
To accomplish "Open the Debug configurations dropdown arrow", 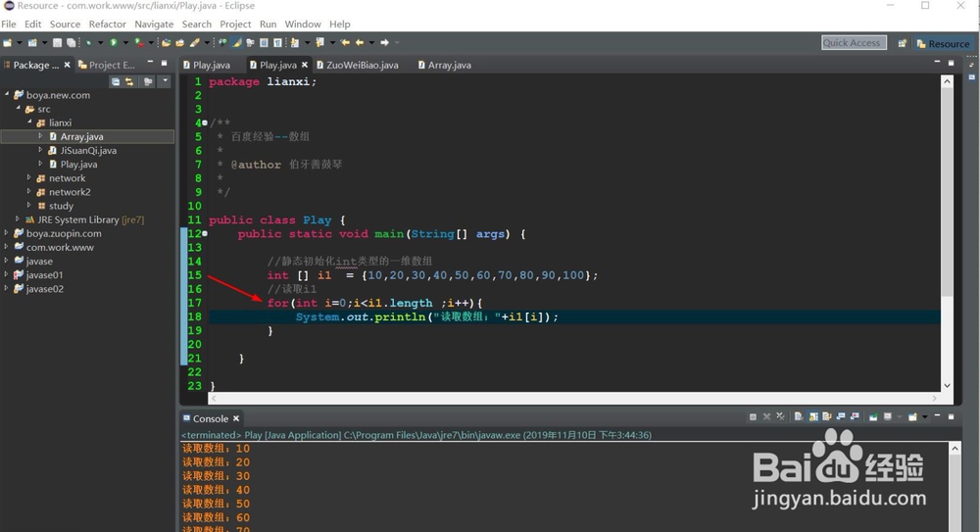I will 100,43.
